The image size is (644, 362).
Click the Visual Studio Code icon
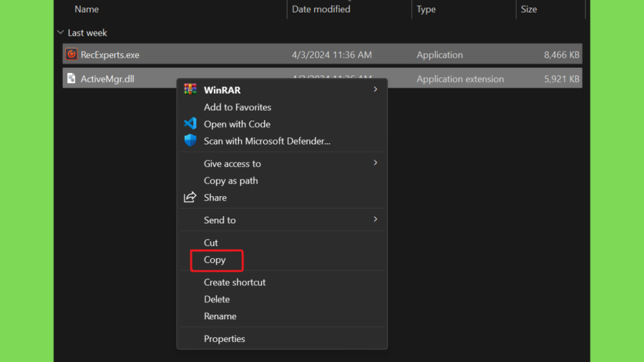(x=190, y=124)
